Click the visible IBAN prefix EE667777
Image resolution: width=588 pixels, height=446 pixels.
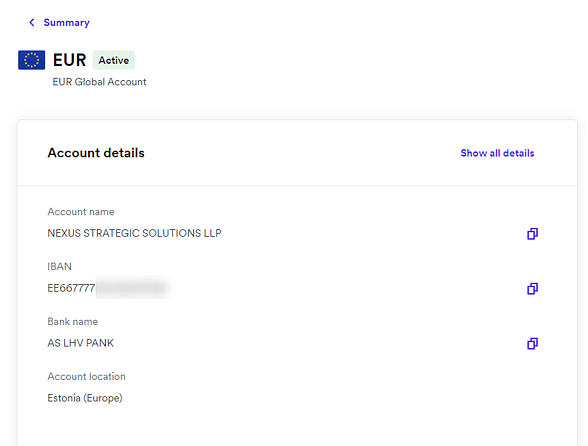[71, 288]
